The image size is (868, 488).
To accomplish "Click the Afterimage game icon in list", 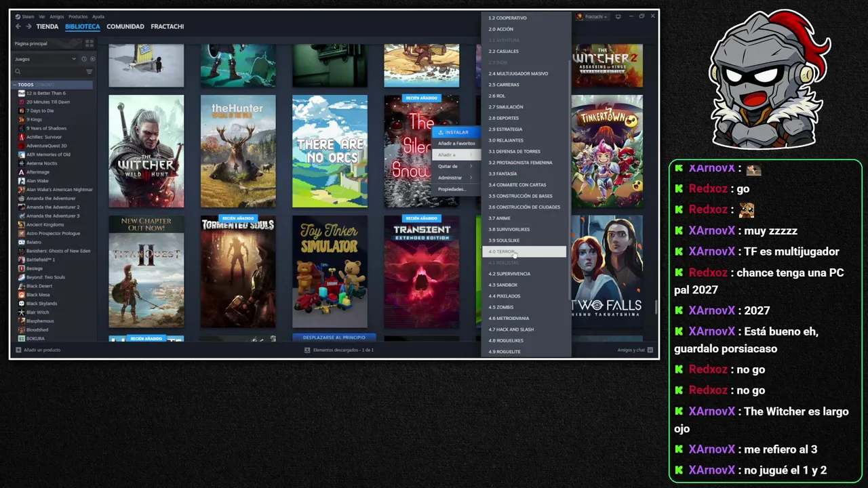I will pyautogui.click(x=22, y=172).
